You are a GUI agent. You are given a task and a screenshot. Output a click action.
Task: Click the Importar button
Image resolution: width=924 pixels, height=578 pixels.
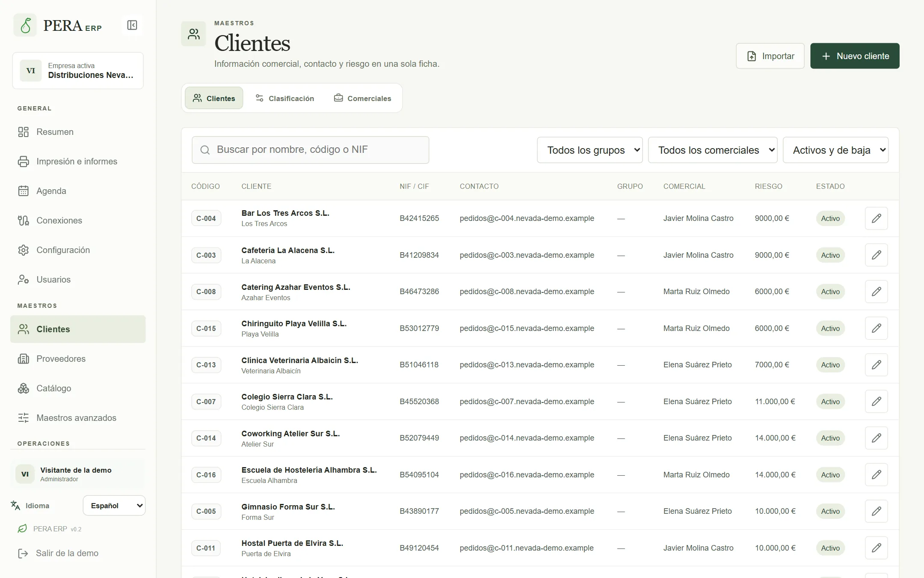coord(770,56)
